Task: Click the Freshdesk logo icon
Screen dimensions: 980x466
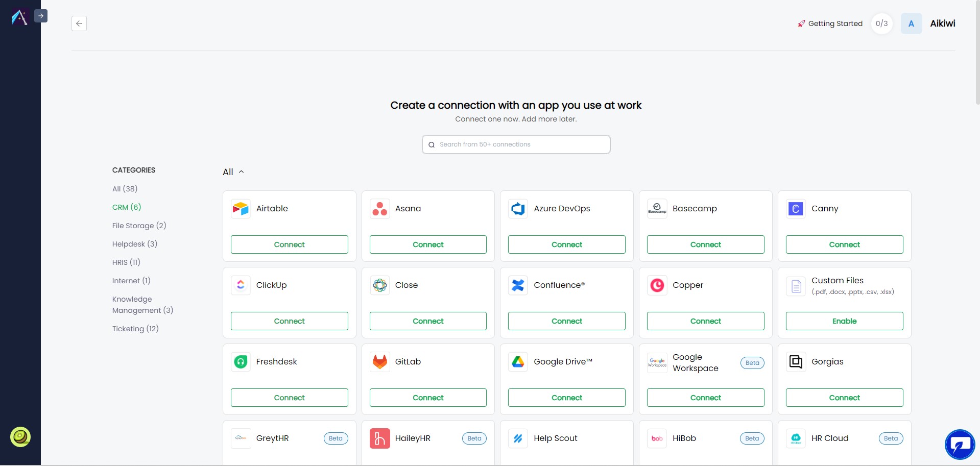Action: pyautogui.click(x=241, y=362)
